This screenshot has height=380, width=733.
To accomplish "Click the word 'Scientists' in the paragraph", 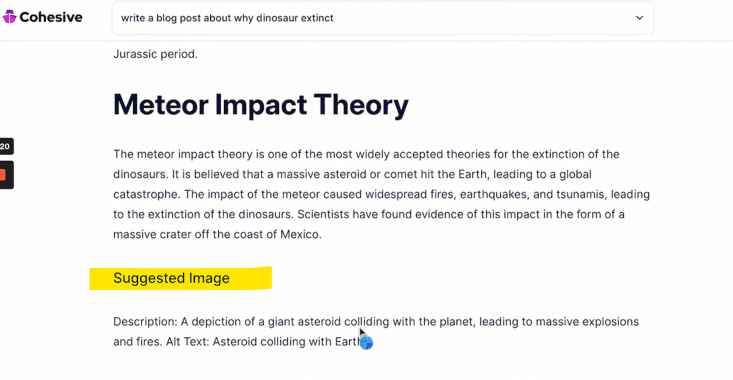I will (323, 214).
